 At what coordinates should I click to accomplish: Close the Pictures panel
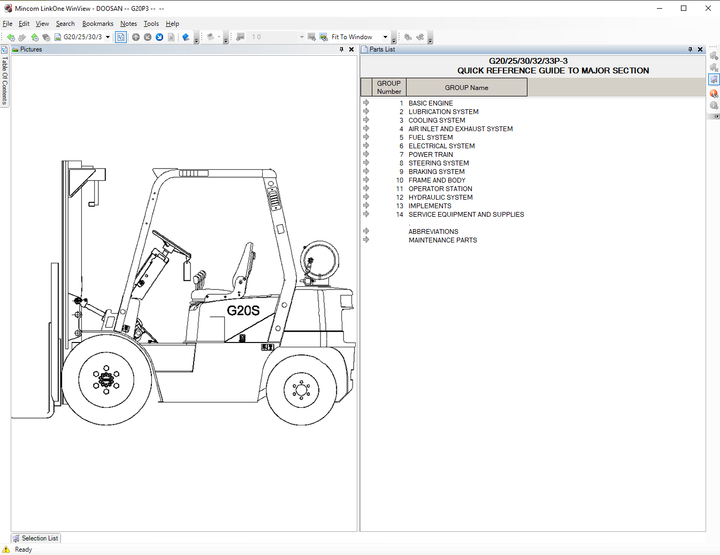351,50
